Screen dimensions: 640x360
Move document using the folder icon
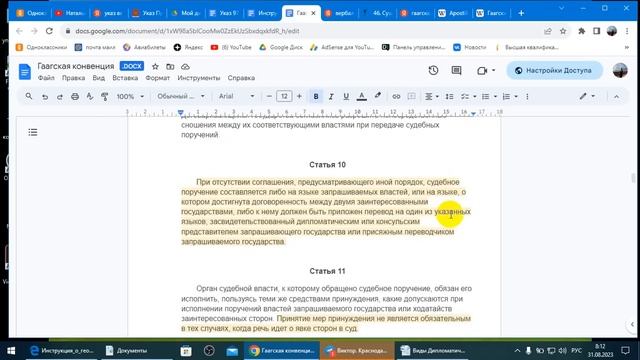click(x=170, y=67)
